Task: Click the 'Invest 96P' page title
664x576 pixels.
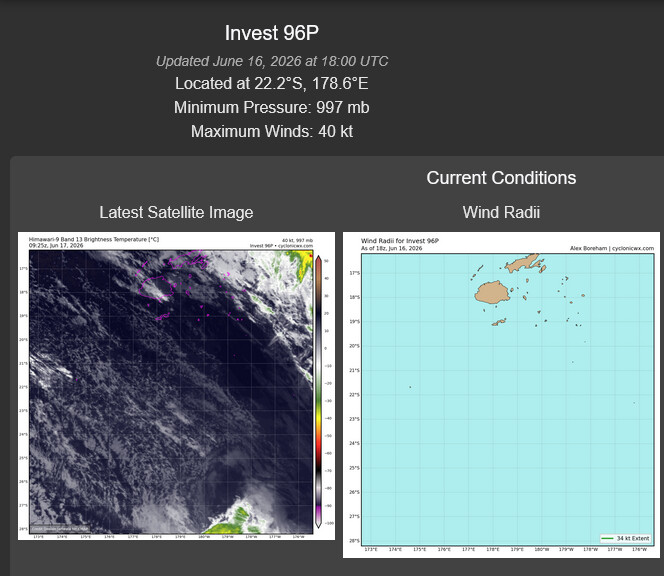Action: point(271,33)
